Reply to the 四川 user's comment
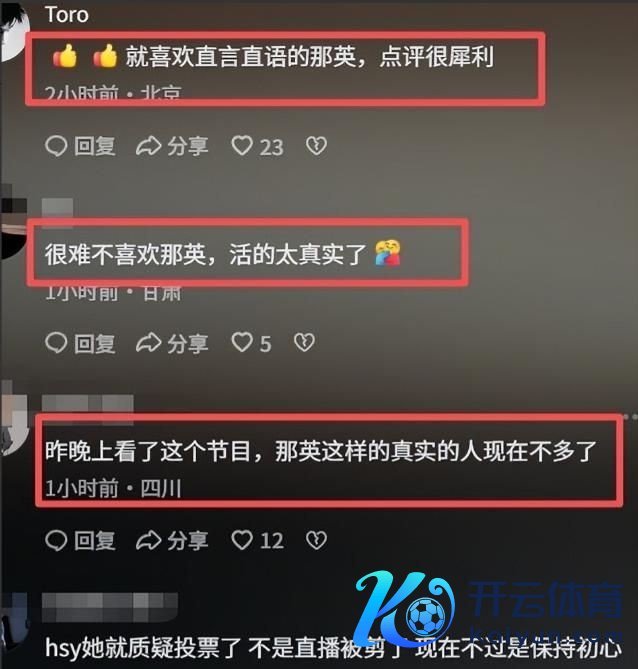This screenshot has height=669, width=638. coord(80,541)
